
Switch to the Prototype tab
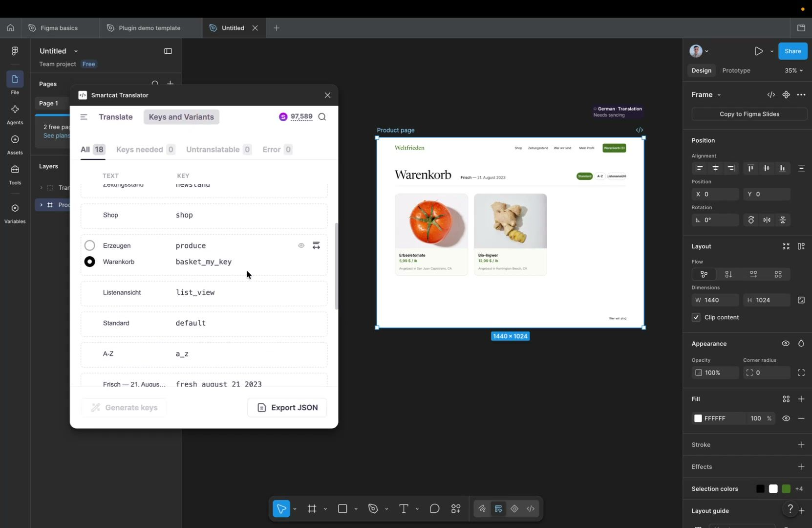click(736, 70)
